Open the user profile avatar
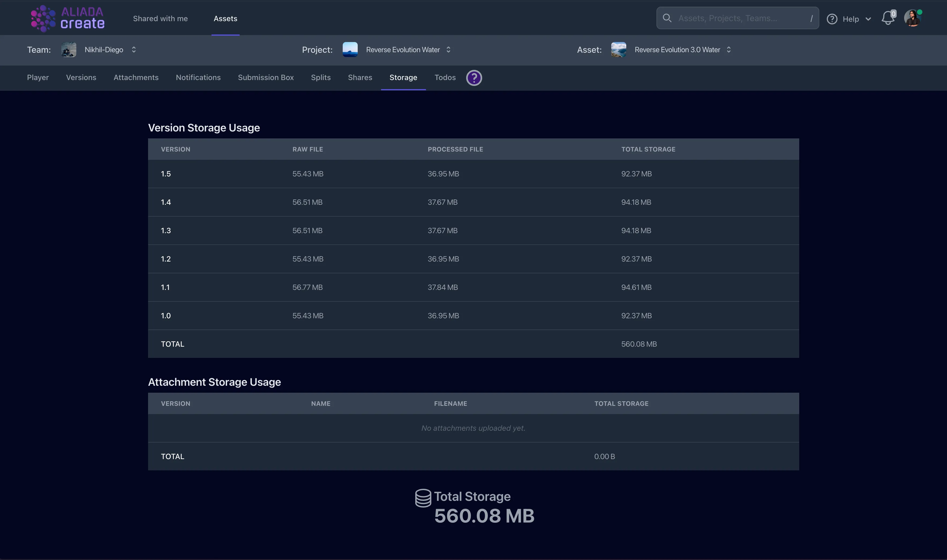The height and width of the screenshot is (560, 947). [912, 18]
